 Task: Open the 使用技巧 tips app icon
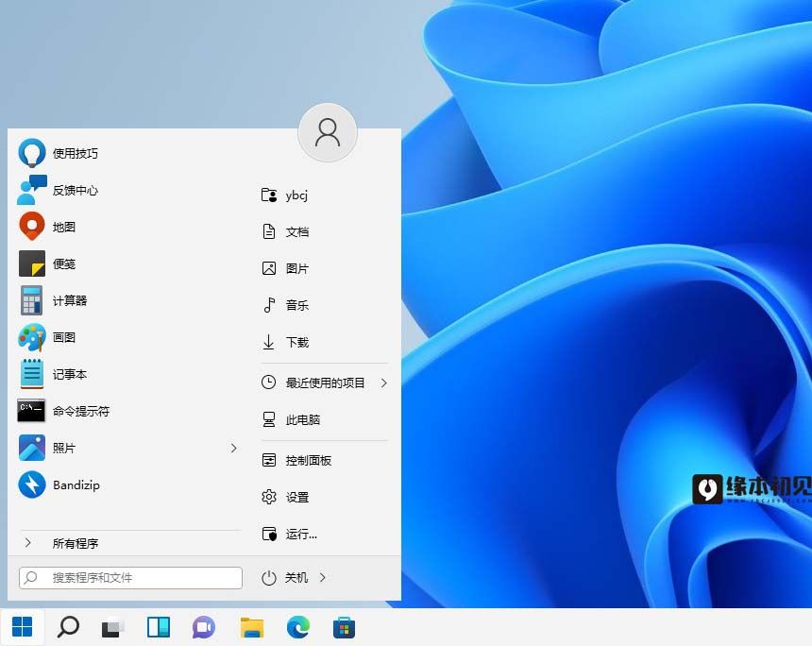[x=31, y=153]
